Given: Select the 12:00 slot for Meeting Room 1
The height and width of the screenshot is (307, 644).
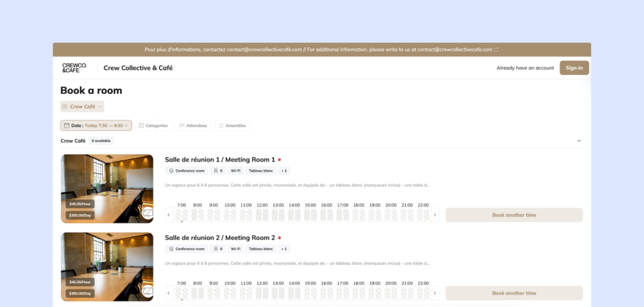Looking at the screenshot, I should (x=262, y=215).
